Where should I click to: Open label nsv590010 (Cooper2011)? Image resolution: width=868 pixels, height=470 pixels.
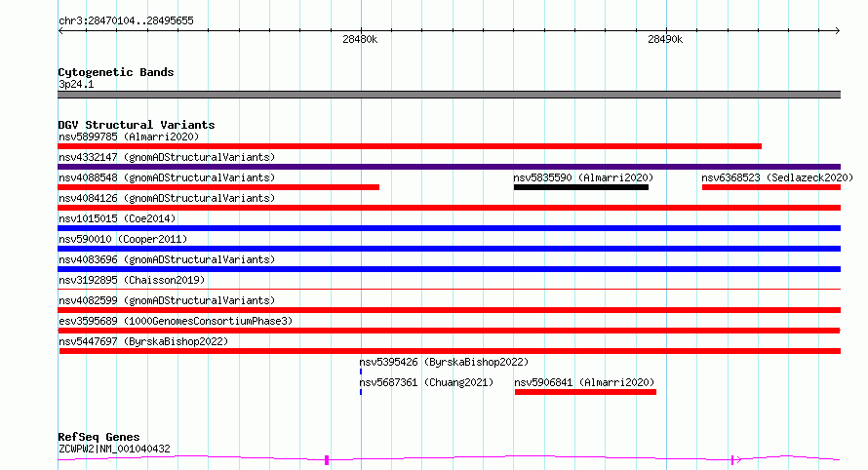click(x=123, y=239)
